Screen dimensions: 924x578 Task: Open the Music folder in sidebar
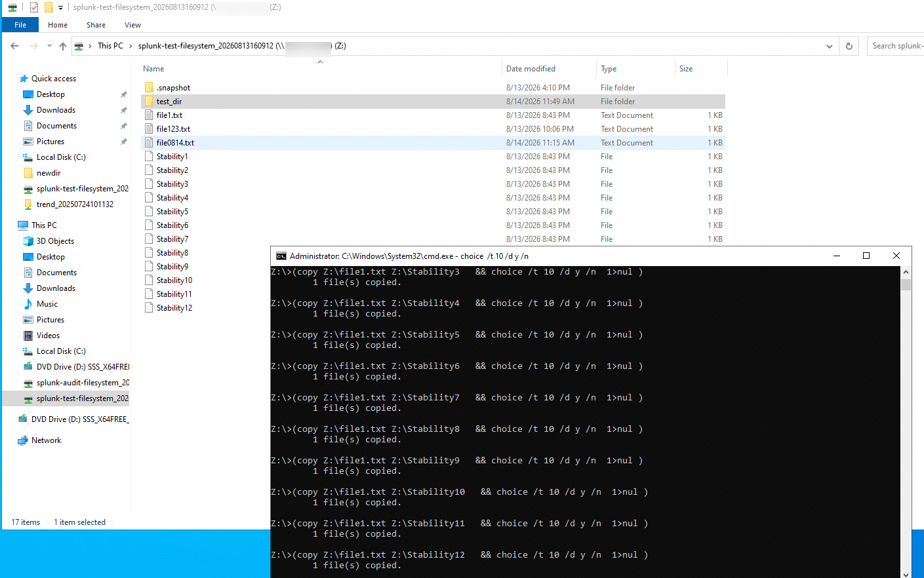coord(47,304)
